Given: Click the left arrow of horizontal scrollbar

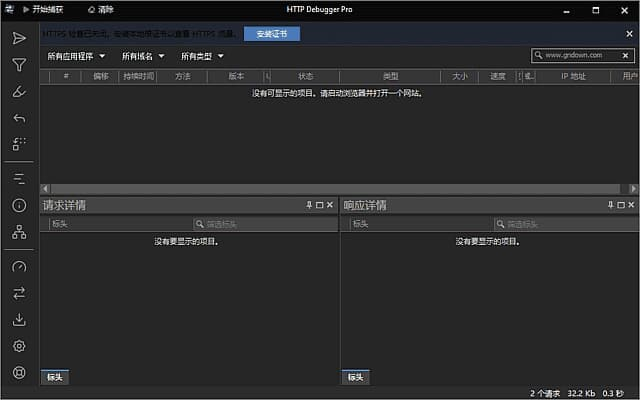Looking at the screenshot, I should click(45, 189).
